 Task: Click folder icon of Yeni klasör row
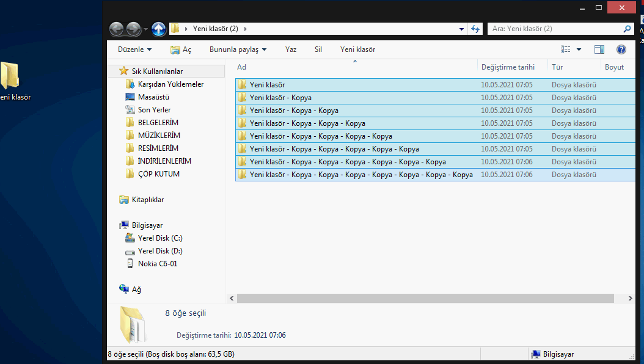tap(242, 84)
